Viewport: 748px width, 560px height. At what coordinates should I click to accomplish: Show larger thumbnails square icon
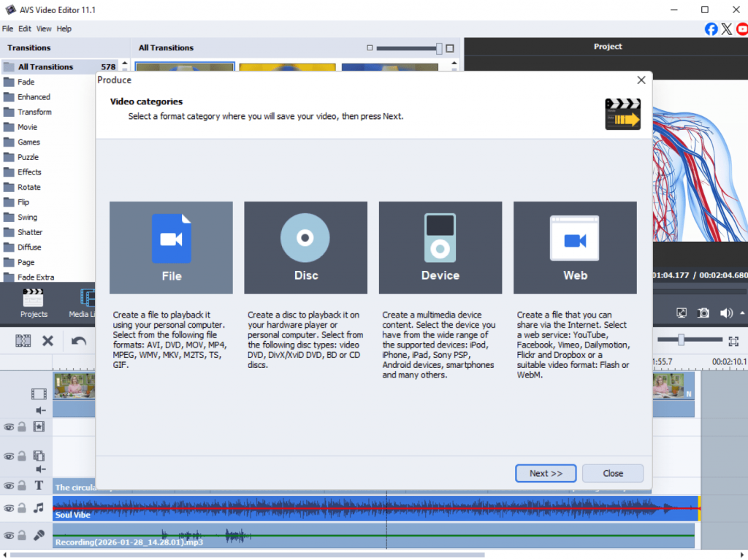click(x=450, y=48)
